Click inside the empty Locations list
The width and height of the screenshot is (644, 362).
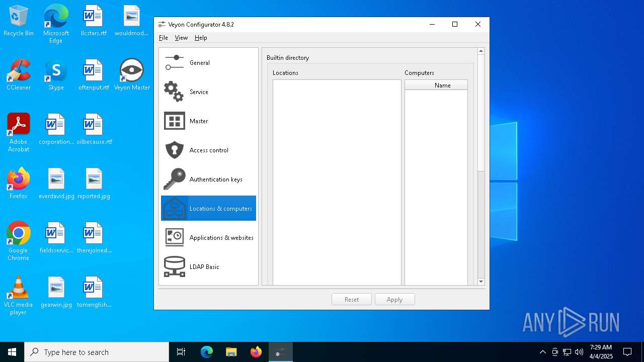337,182
